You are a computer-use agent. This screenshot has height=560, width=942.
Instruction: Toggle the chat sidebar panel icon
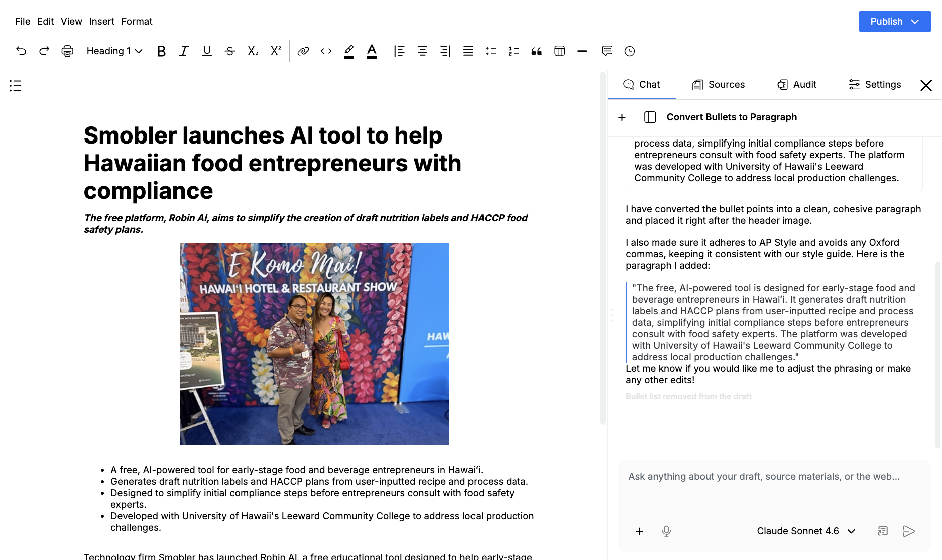click(x=650, y=117)
